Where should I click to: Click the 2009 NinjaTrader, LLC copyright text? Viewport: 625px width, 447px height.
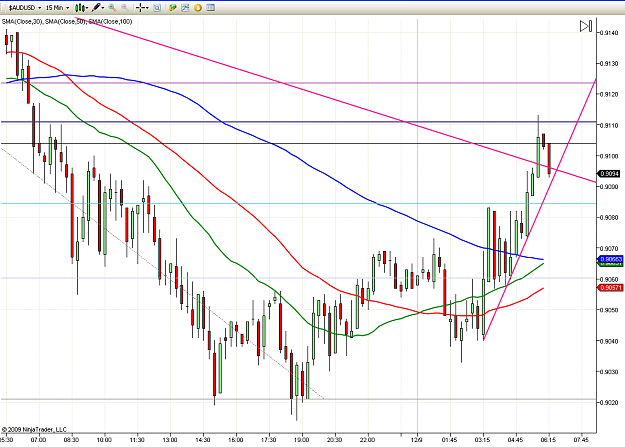click(34, 429)
